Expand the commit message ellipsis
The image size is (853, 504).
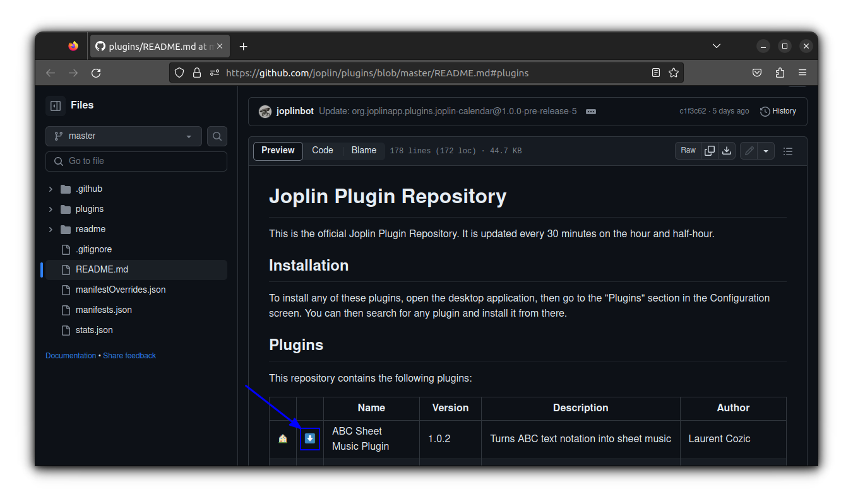(x=591, y=112)
